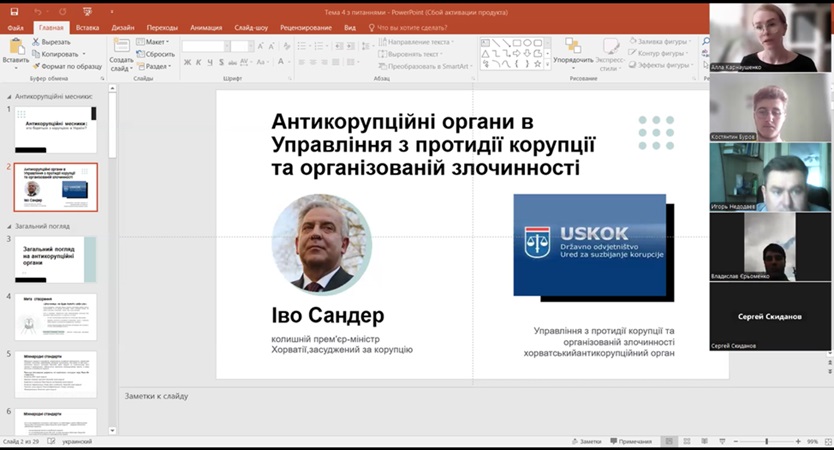Click the Redo icon in title bar

(x=63, y=12)
